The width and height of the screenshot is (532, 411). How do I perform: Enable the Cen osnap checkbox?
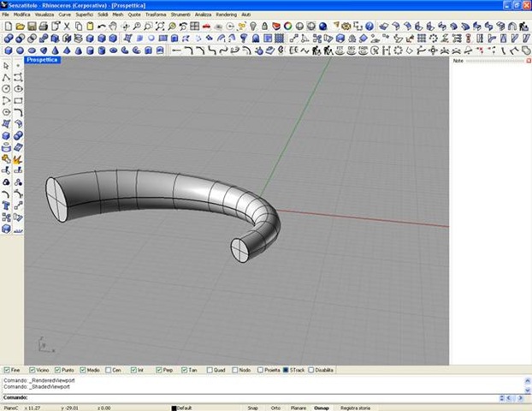click(109, 370)
